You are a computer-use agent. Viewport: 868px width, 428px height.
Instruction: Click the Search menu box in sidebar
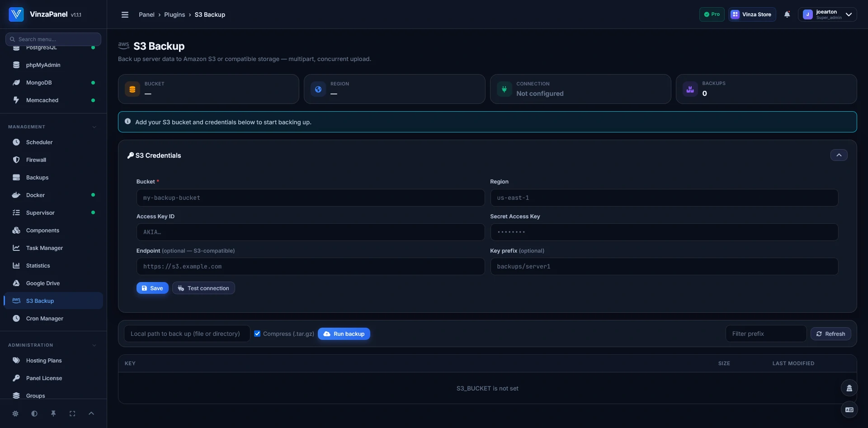(x=53, y=39)
